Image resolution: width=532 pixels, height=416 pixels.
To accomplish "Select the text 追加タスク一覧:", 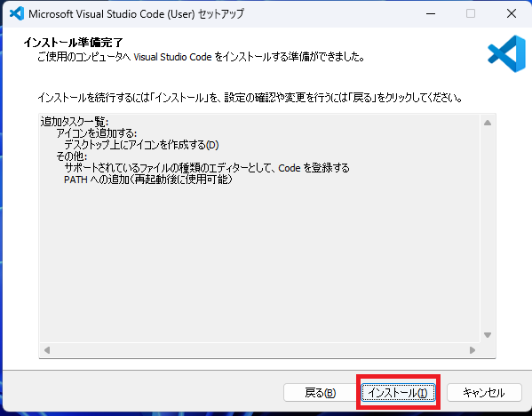I will [75, 121].
